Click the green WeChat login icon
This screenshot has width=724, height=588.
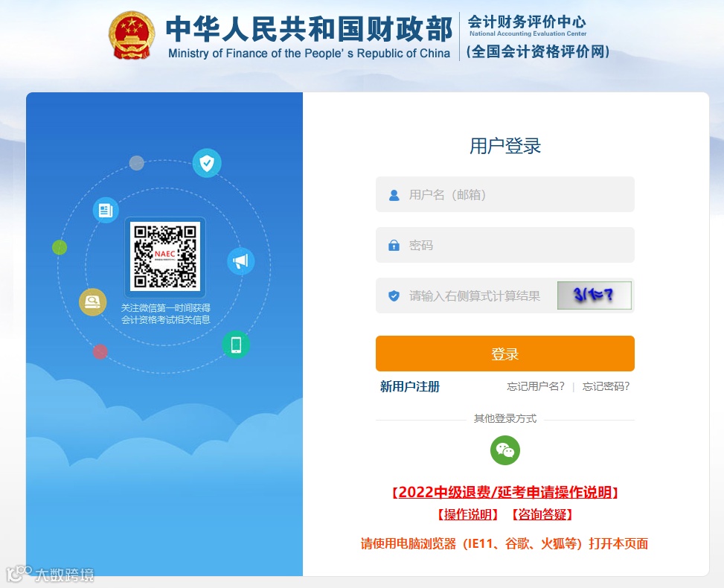click(x=504, y=450)
